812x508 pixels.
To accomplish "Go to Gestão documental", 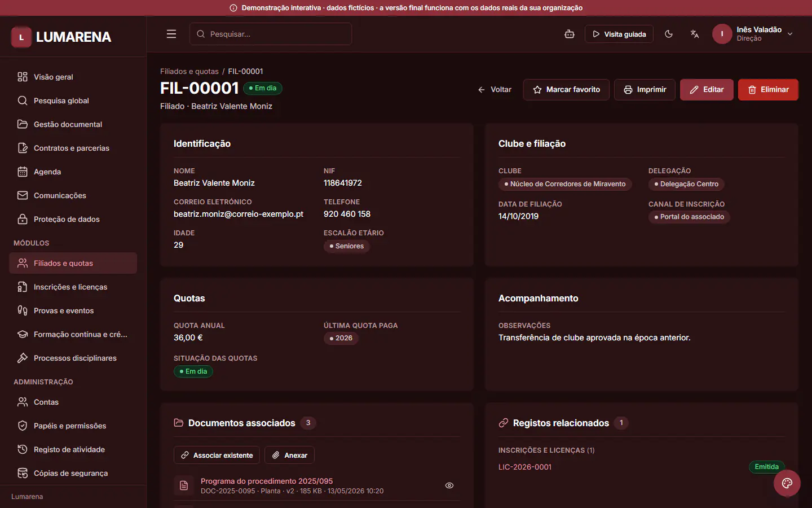I will point(73,124).
